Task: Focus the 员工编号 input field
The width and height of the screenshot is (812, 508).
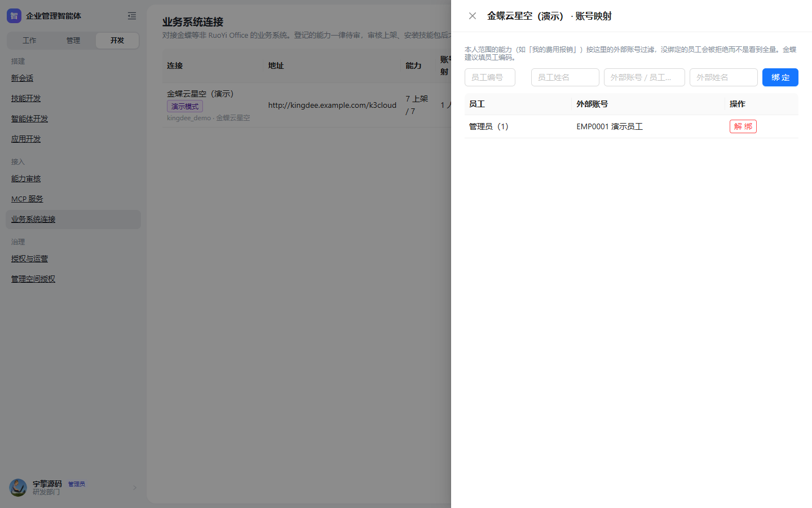Action: [490, 77]
